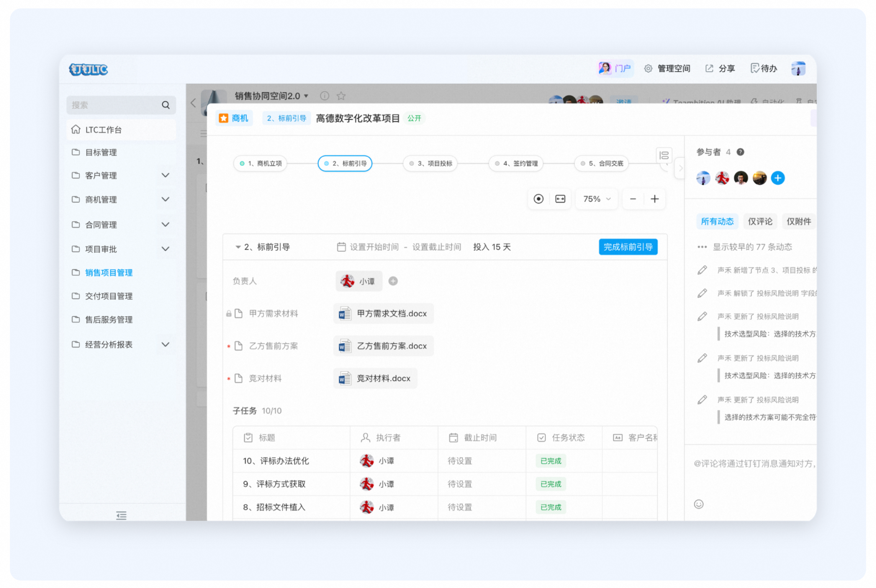Open LTC工作台 in sidebar

[121, 130]
